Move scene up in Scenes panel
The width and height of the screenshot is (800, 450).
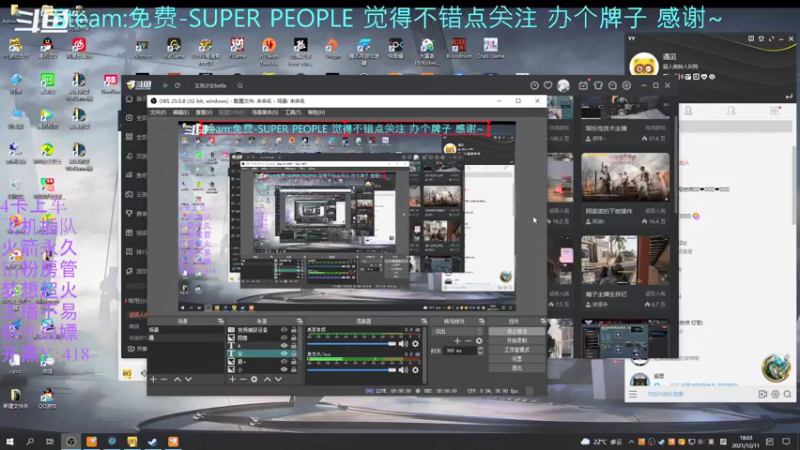coord(177,380)
